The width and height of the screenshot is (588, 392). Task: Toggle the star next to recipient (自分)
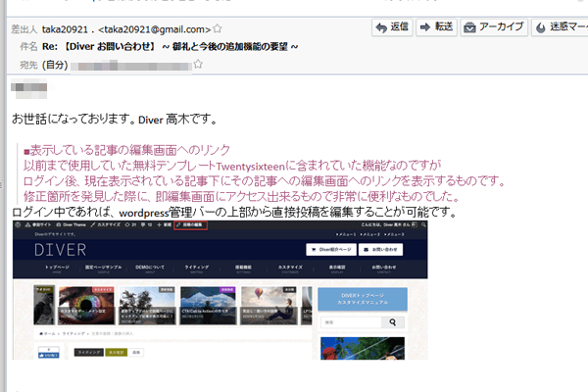[198, 65]
